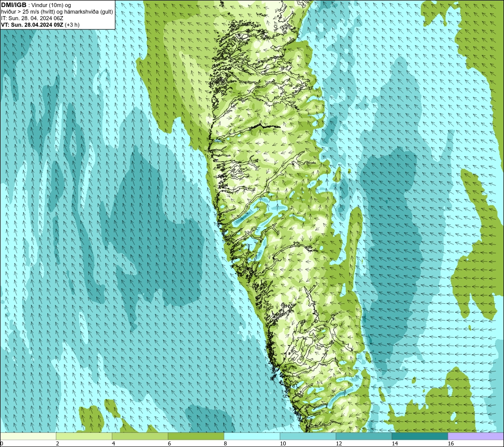Click the dark teal 14–16 m/s color swatch
Screen dimensions: 504x447
point(420,436)
